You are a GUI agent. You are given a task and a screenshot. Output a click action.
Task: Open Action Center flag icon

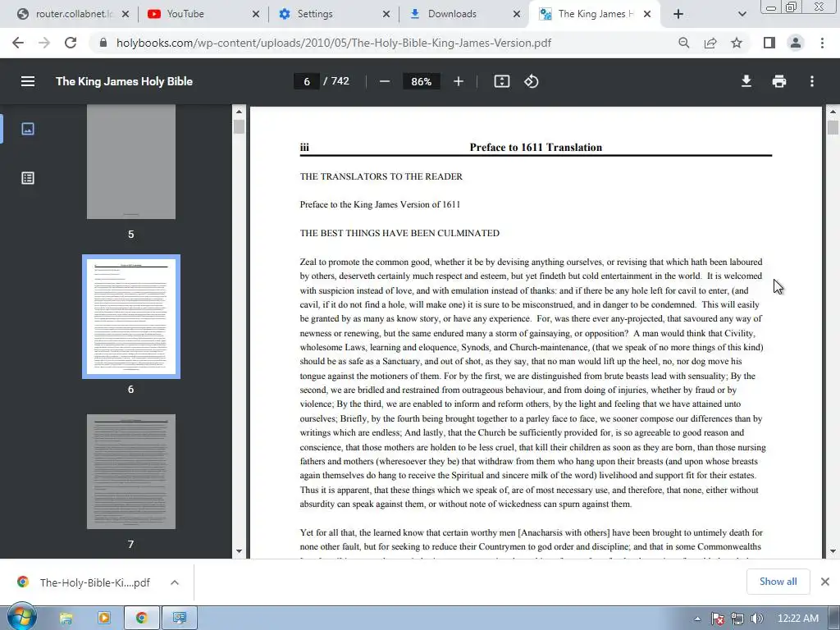pyautogui.click(x=717, y=619)
